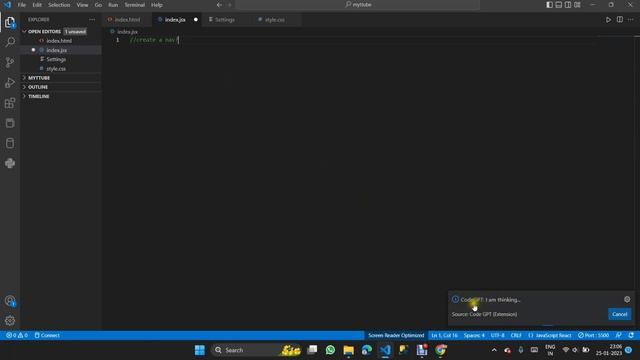Viewport: 640px width, 360px height.
Task: Open Windows Start menu
Action: point(200,350)
